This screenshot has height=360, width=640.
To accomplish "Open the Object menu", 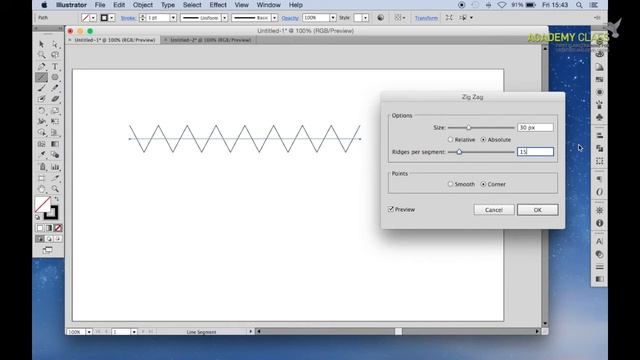I will click(x=142, y=5).
